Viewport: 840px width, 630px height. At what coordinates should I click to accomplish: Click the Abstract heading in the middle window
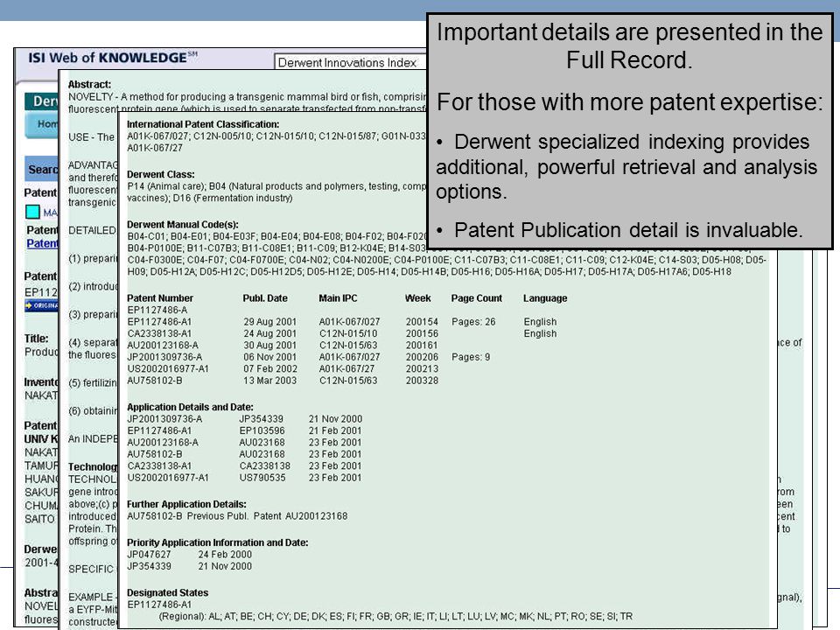tap(89, 84)
